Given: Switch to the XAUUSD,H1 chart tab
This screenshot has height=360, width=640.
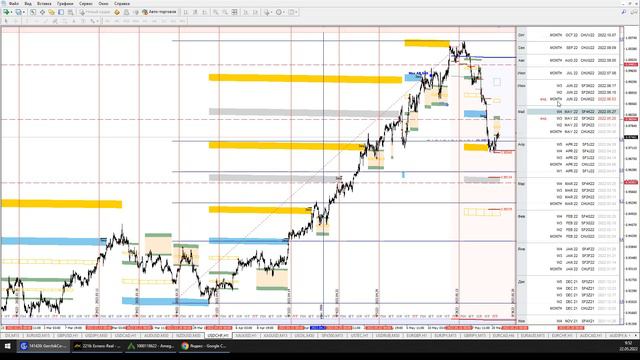Looking at the screenshot, I should click(246, 336).
